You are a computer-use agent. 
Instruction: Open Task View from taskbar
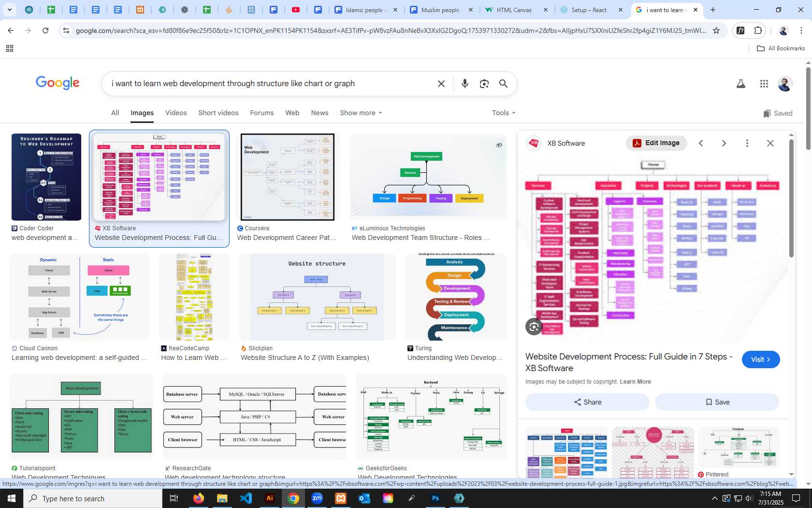[174, 498]
